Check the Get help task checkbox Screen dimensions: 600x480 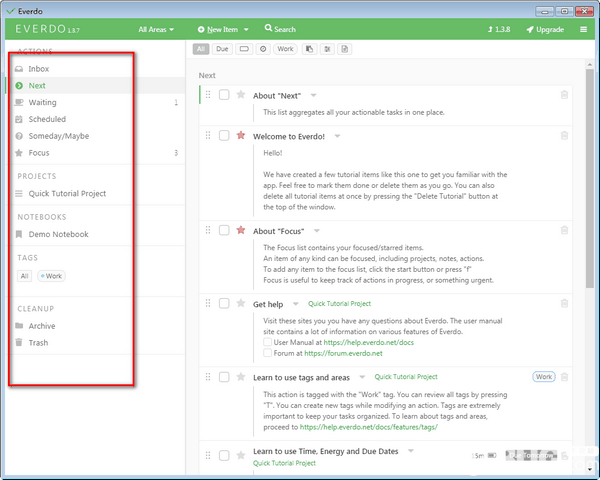click(224, 303)
